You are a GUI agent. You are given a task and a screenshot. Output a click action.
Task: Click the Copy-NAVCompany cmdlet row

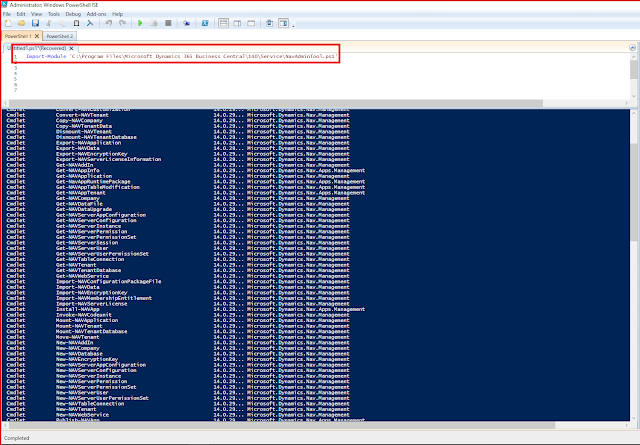[178, 120]
